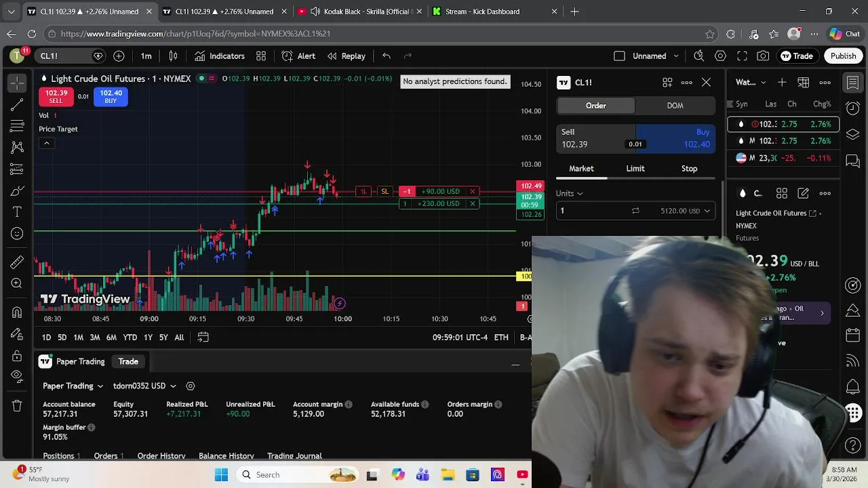Activate the zoom in tool
The height and width of the screenshot is (488, 868).
(x=17, y=283)
